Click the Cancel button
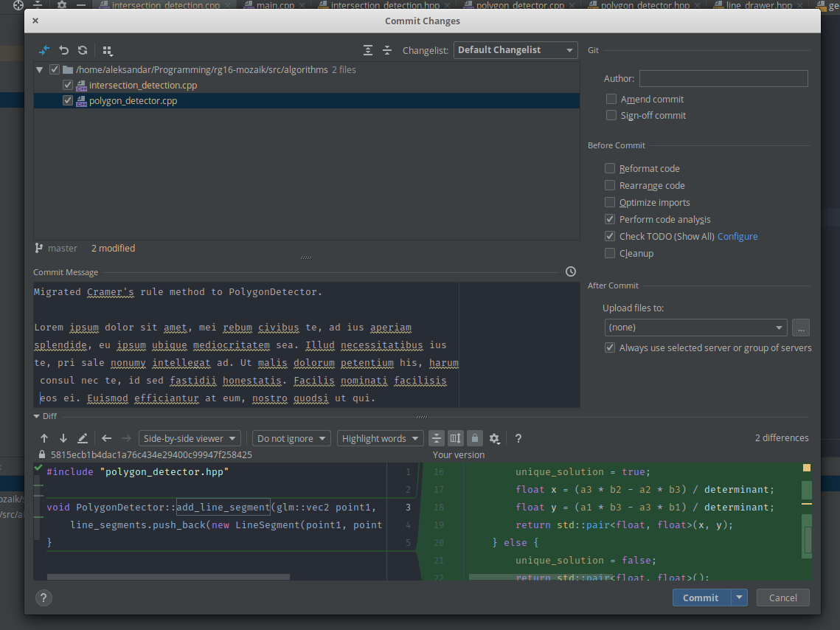This screenshot has height=630, width=840. (x=782, y=598)
